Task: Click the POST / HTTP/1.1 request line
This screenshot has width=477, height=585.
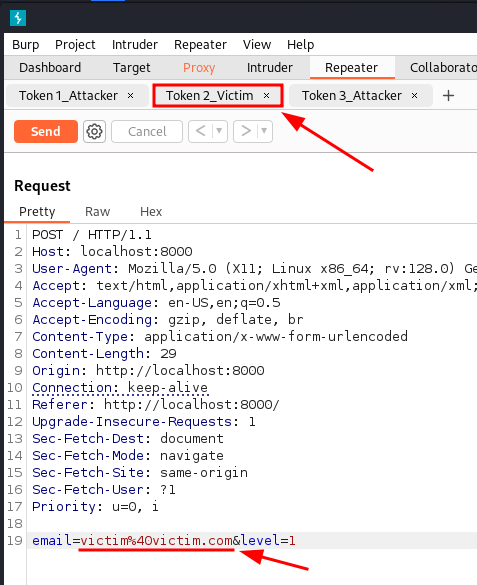Action: coord(92,235)
